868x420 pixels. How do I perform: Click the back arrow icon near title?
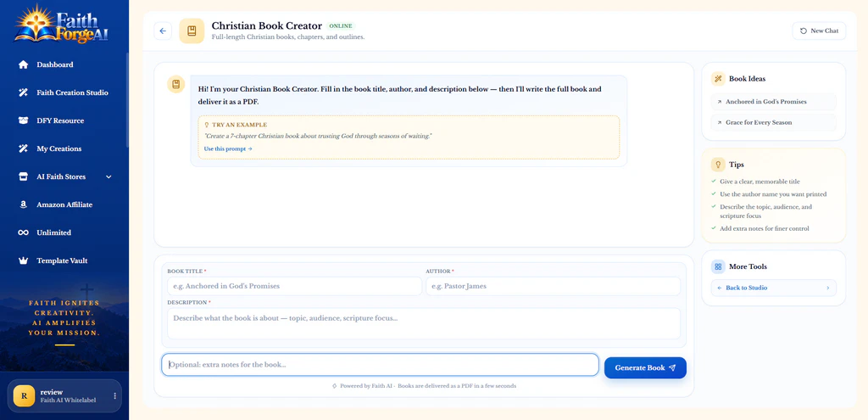163,31
